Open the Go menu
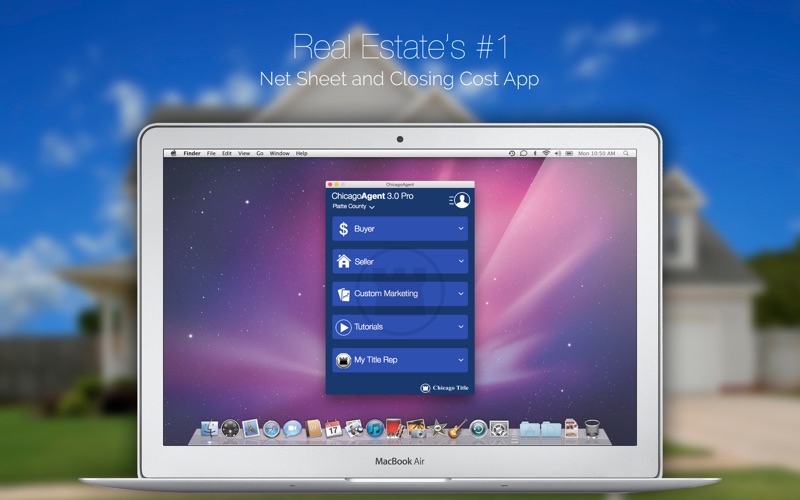The height and width of the screenshot is (500, 800). coord(260,153)
